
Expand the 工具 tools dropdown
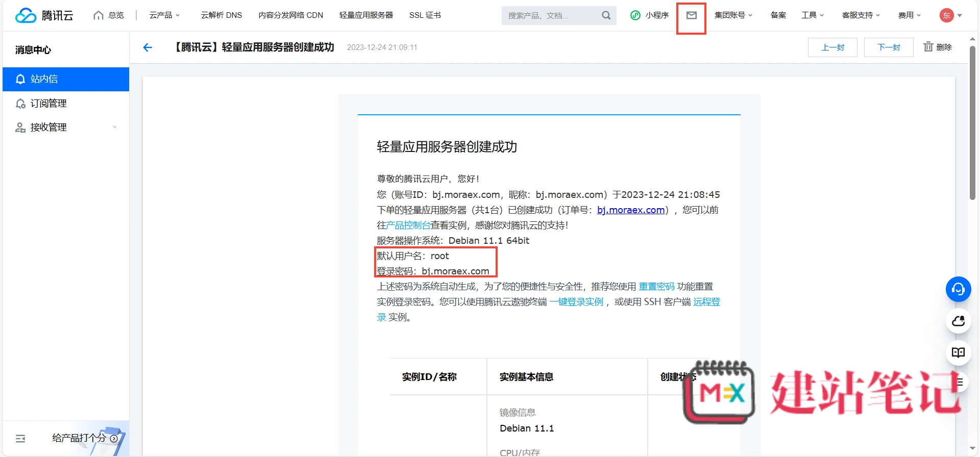click(813, 15)
